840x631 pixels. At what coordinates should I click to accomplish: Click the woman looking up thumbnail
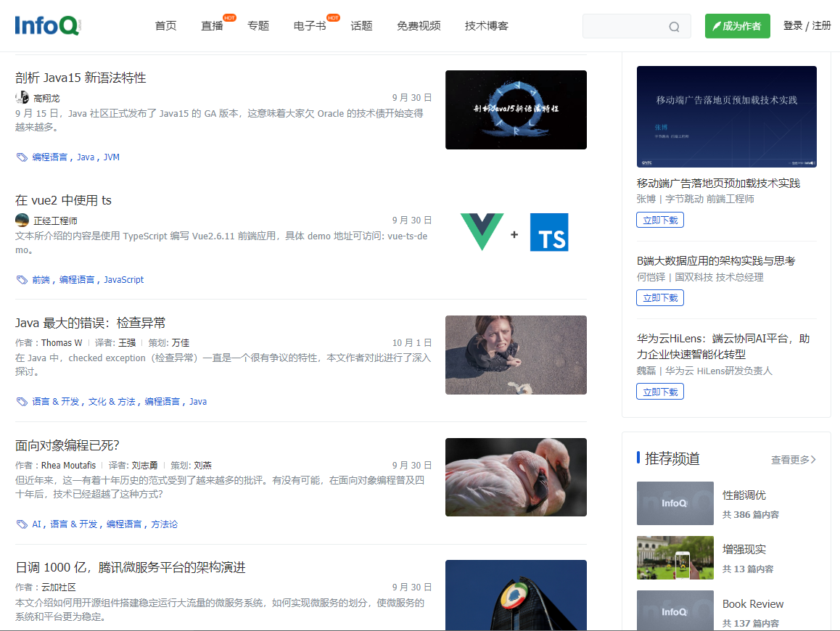[x=516, y=355]
